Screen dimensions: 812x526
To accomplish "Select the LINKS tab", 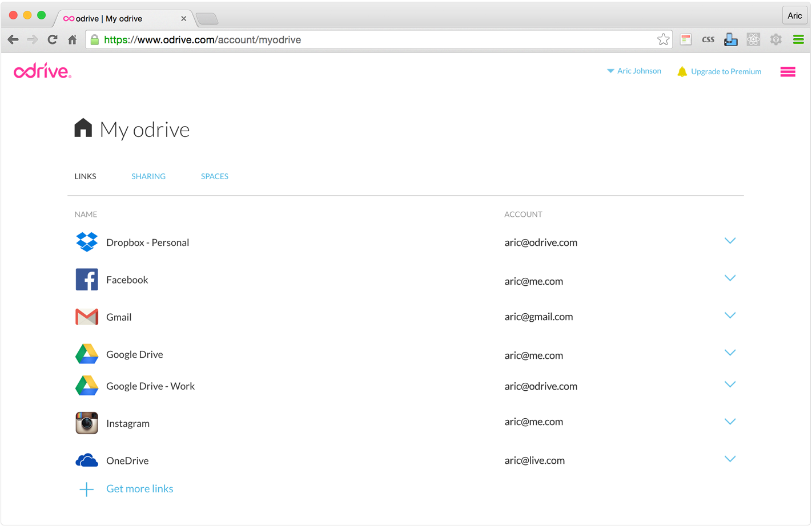I will tap(85, 176).
